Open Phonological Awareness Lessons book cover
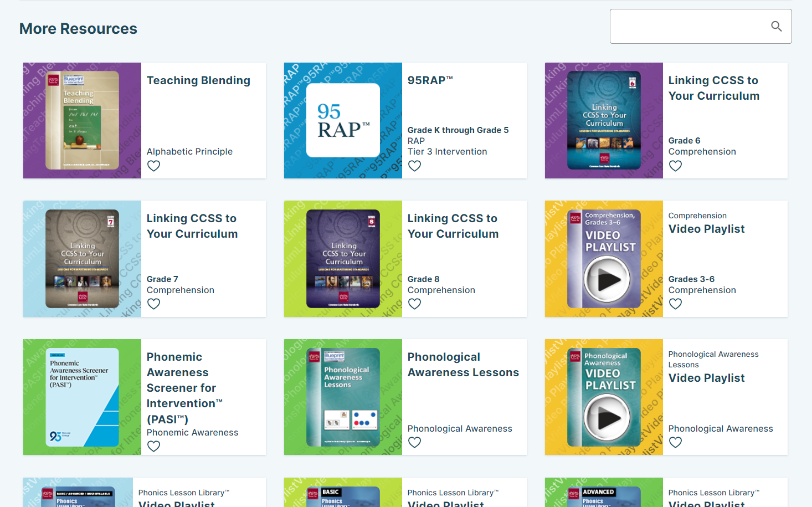This screenshot has height=507, width=812. pos(343,397)
